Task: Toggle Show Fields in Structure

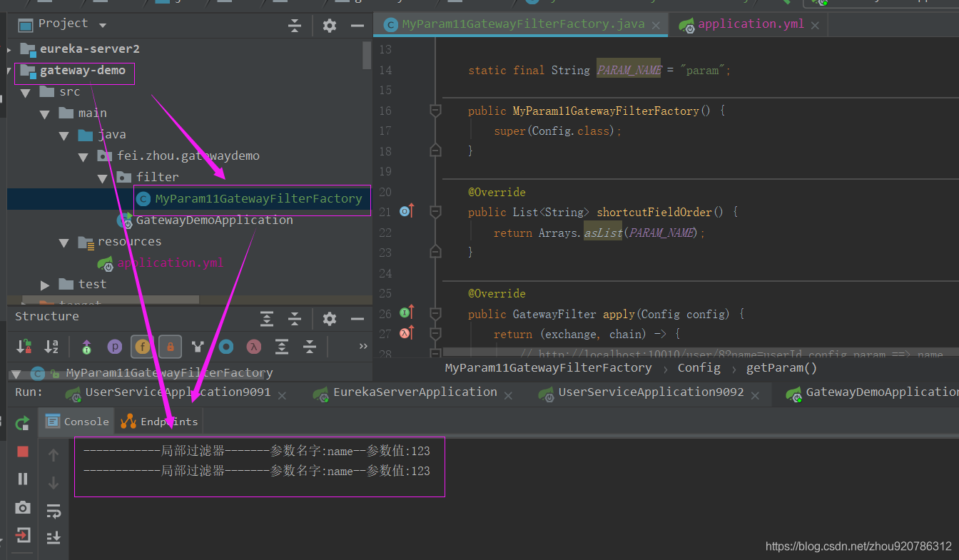Action: tap(142, 347)
